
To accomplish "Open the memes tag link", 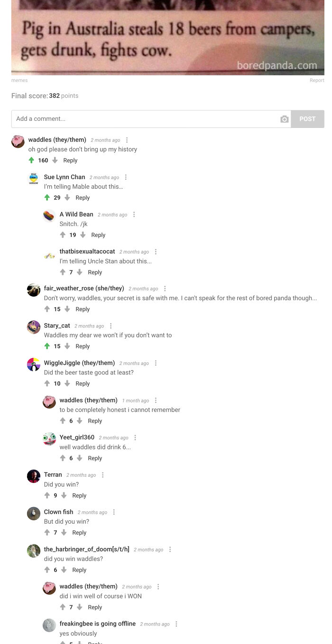I will pyautogui.click(x=19, y=81).
